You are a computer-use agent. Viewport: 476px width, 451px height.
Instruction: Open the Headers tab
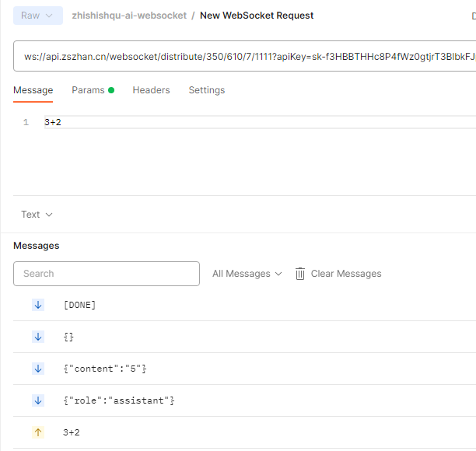coord(151,90)
